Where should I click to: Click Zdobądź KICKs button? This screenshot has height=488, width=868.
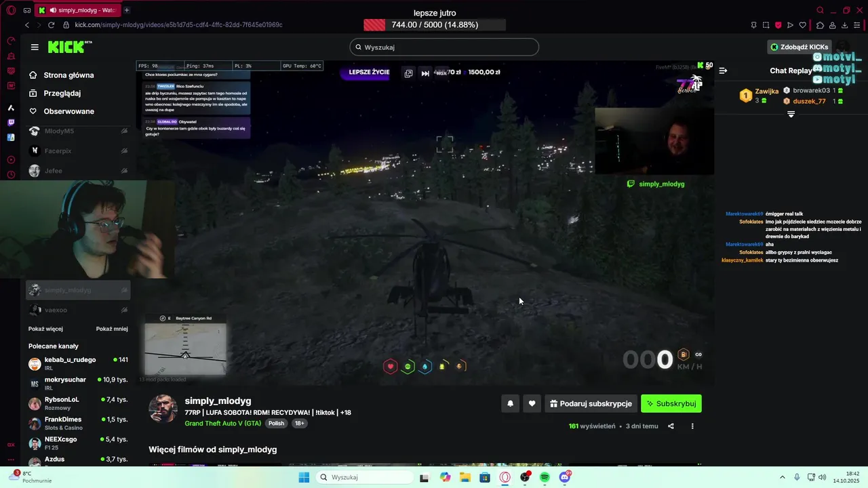[x=800, y=47]
